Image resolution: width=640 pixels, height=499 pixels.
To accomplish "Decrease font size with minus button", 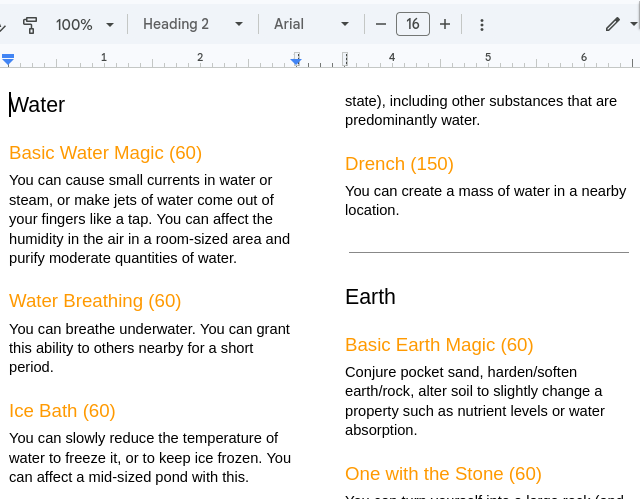I will [380, 24].
